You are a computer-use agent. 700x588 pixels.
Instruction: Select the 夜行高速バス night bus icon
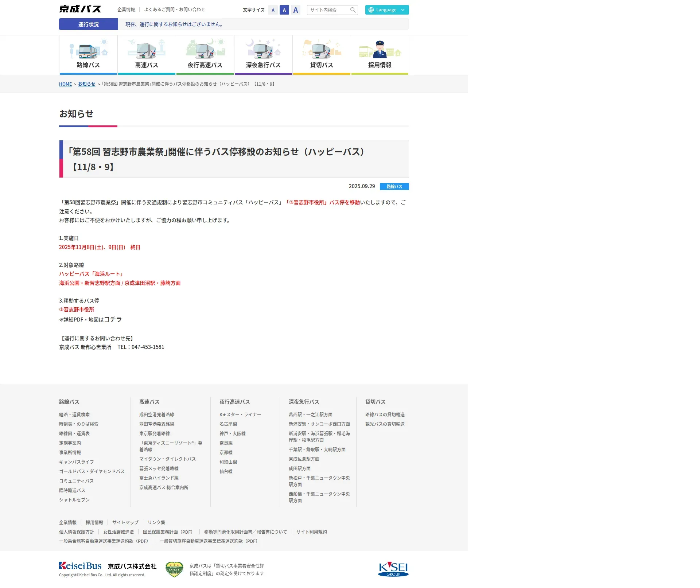(x=205, y=50)
